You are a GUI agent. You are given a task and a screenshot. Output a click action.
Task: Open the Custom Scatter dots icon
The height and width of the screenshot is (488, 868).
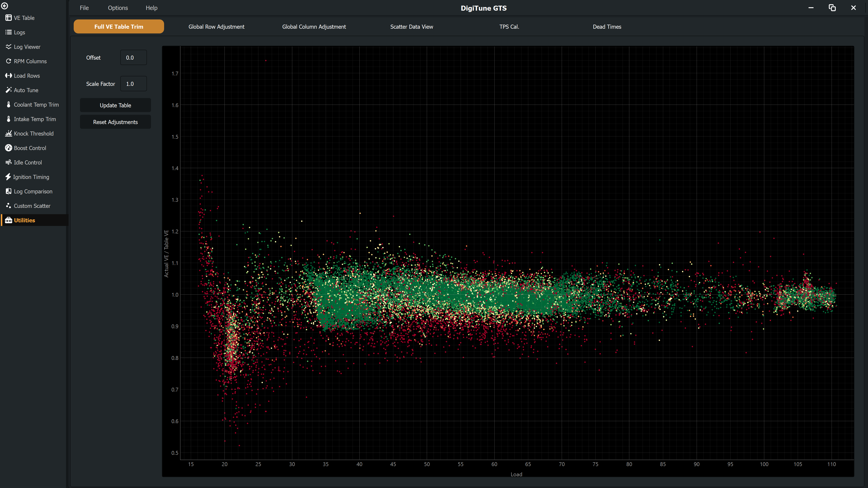coord(8,205)
